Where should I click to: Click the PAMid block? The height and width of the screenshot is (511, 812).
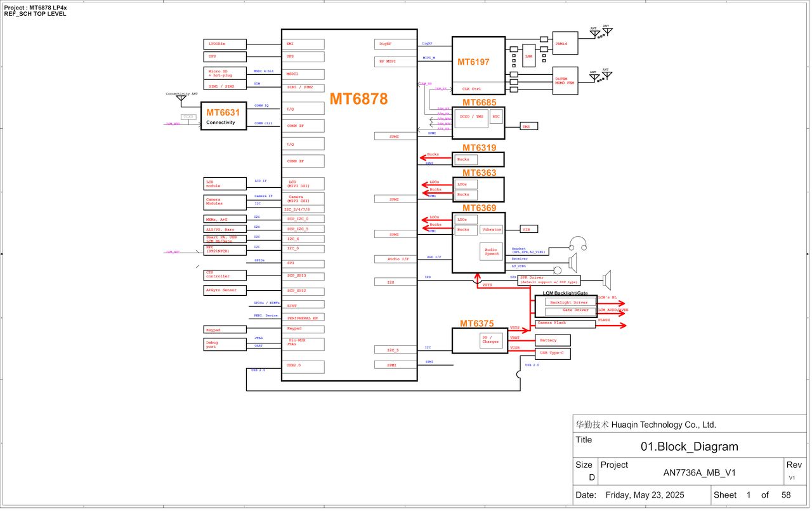[x=565, y=43]
